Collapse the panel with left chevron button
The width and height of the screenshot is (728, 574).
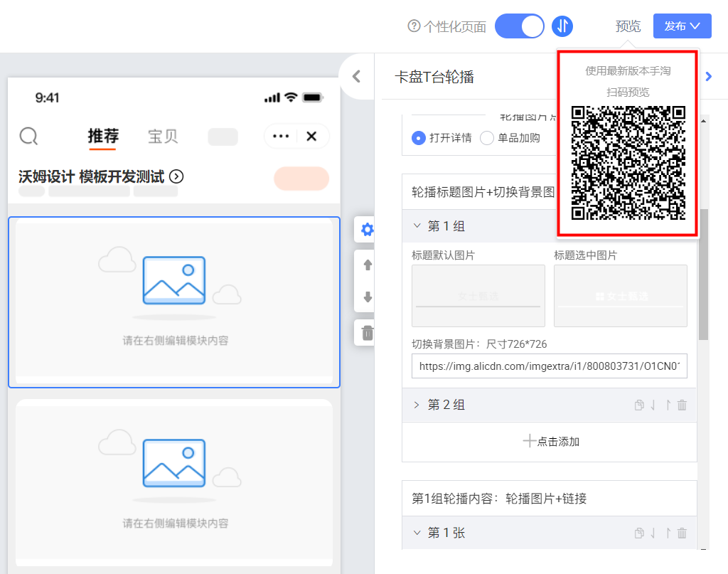(x=357, y=76)
